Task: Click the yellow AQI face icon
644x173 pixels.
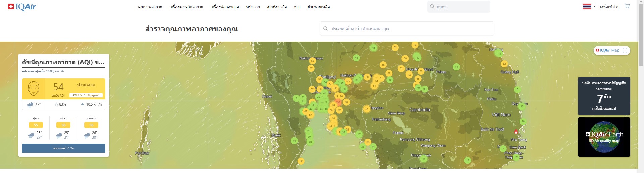Action: point(33,89)
